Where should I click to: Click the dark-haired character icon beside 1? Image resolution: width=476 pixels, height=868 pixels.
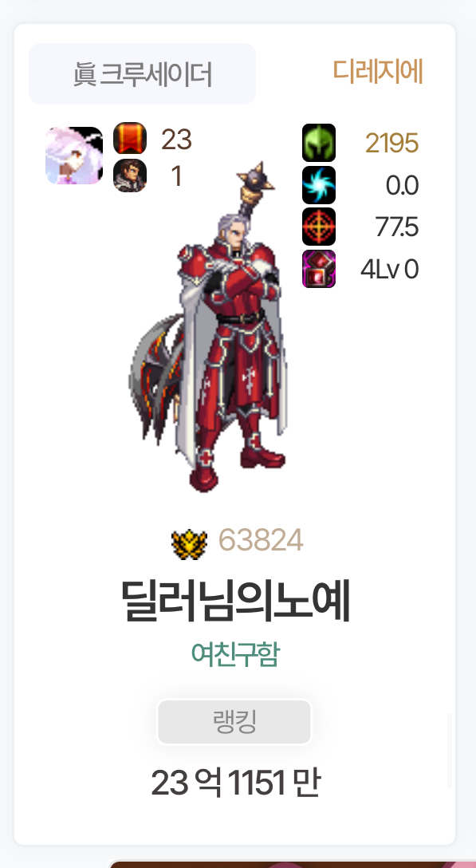point(130,176)
